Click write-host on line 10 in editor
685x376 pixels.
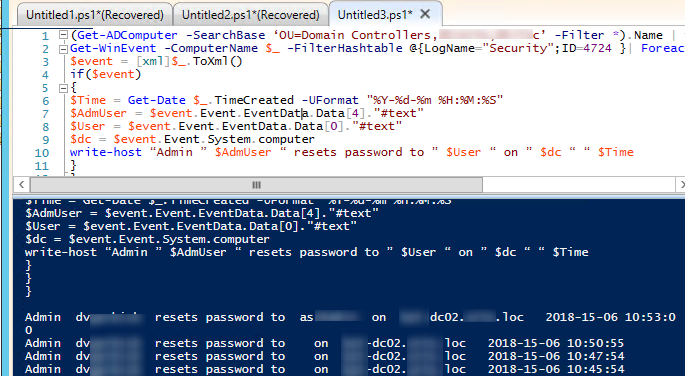[x=106, y=152]
